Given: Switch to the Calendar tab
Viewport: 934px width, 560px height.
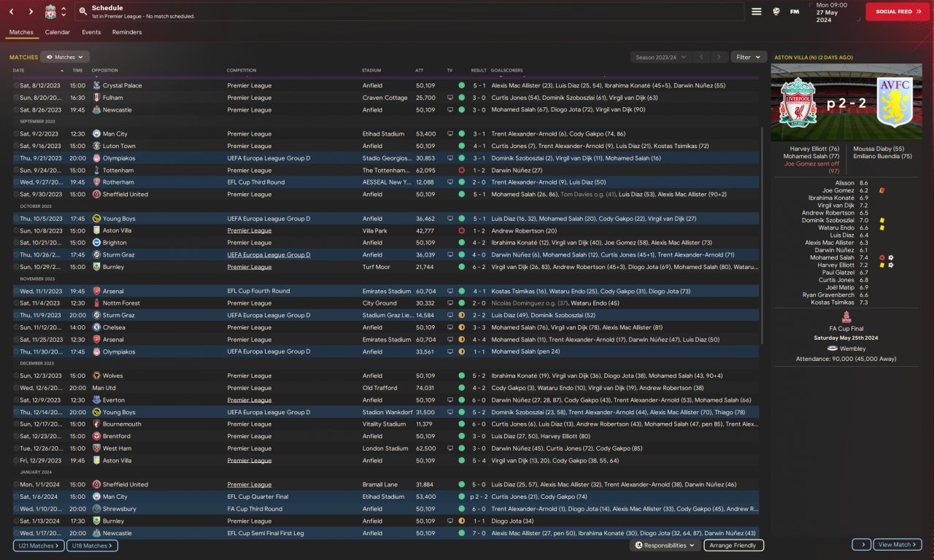Looking at the screenshot, I should [x=58, y=32].
